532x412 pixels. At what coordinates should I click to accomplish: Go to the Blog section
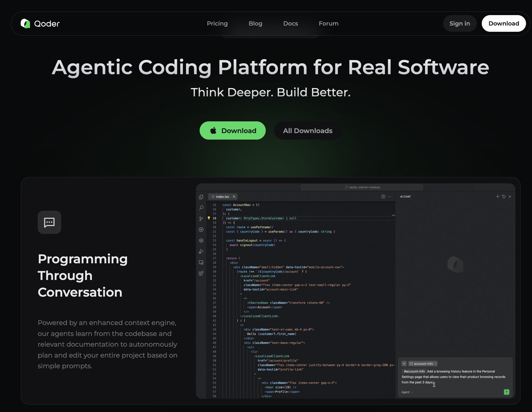[255, 23]
